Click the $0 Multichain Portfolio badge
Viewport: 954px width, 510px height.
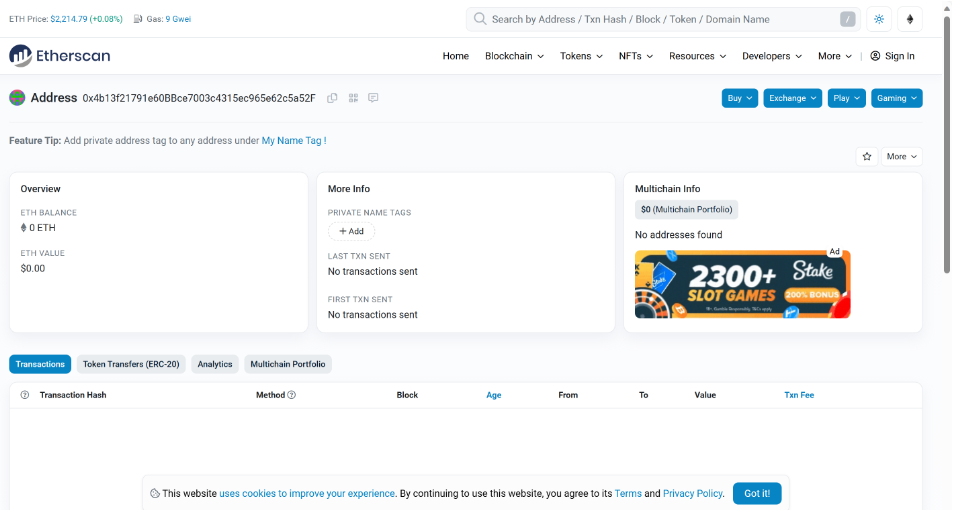coord(686,209)
